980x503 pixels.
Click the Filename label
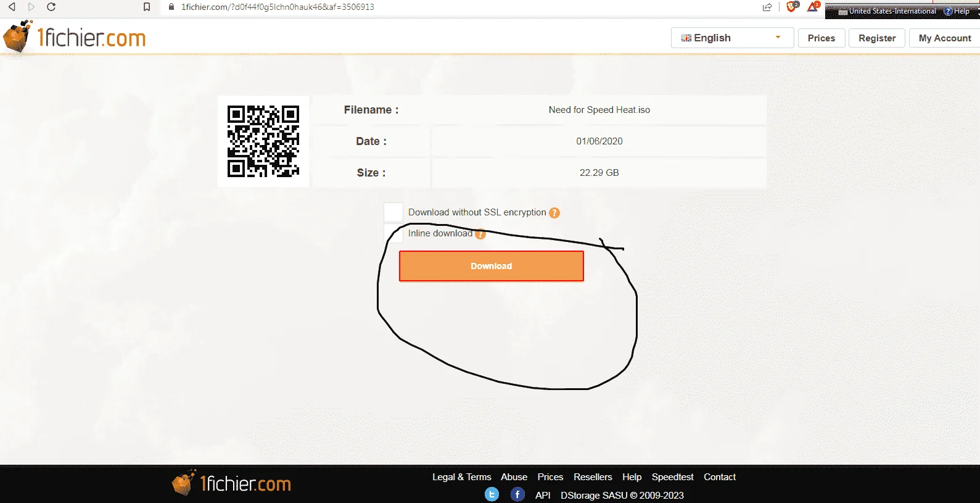pyautogui.click(x=371, y=110)
